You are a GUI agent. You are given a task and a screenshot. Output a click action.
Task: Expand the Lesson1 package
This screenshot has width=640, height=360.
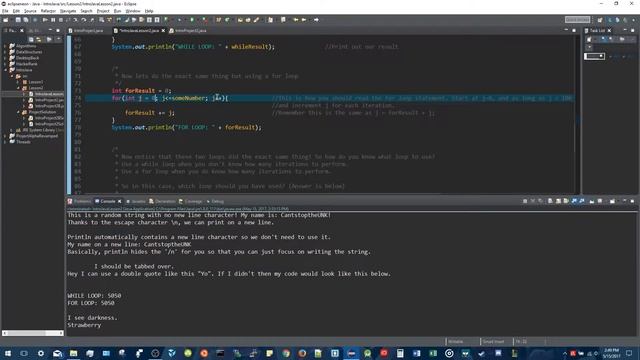click(18, 82)
